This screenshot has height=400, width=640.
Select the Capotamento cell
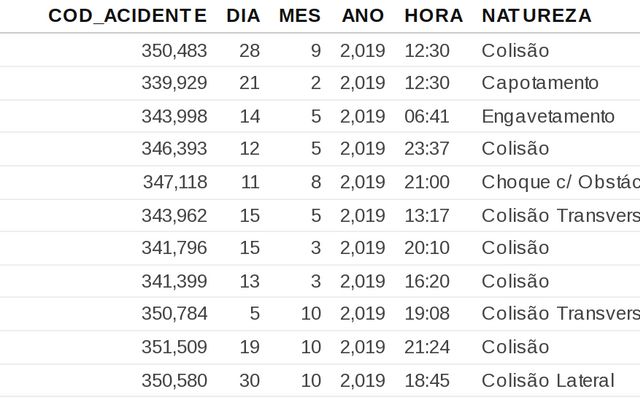pyautogui.click(x=540, y=83)
